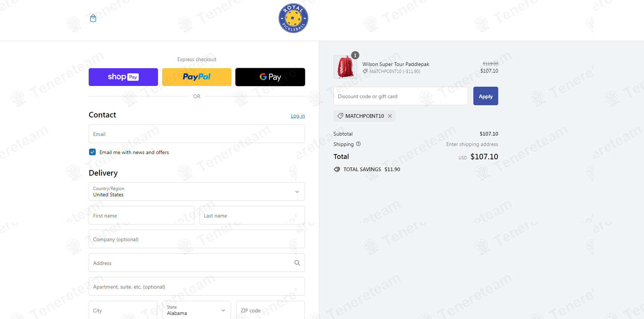This screenshot has height=319, width=644.
Task: Open the Wilson Paddlepak product thumbnail
Action: pos(345,67)
